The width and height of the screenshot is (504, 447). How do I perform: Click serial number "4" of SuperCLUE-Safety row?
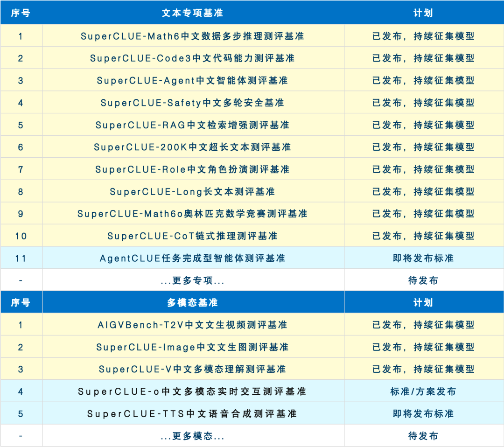coord(21,103)
